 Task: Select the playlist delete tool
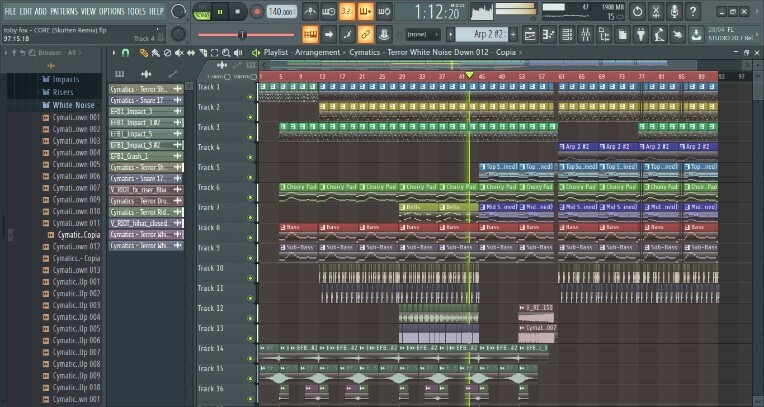(x=167, y=53)
